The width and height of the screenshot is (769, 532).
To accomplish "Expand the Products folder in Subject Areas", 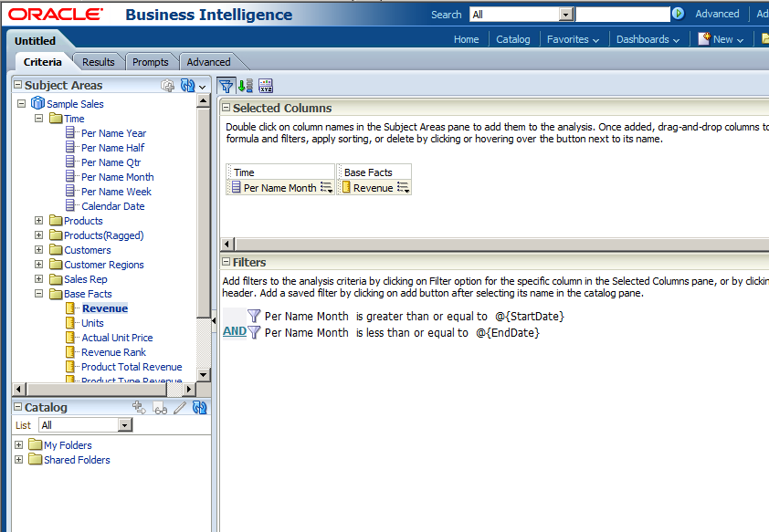I will [x=37, y=220].
